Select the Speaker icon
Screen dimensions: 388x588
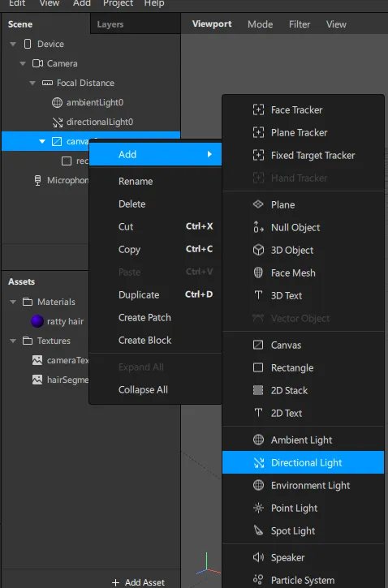pos(258,557)
